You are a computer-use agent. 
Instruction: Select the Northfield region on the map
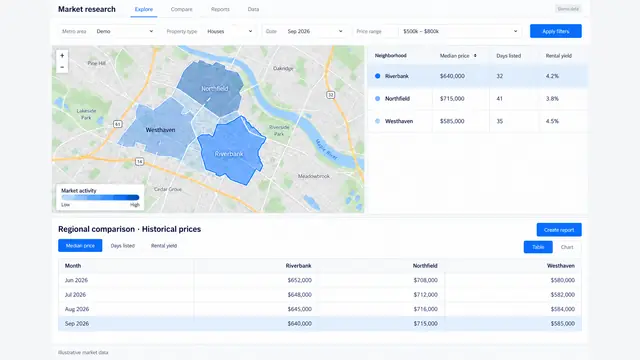(x=212, y=88)
